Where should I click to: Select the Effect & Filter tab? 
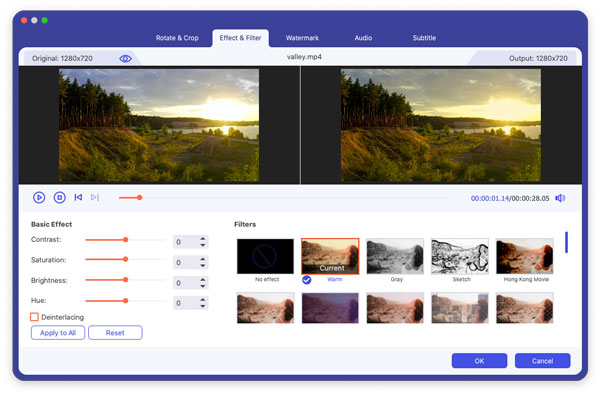[x=240, y=38]
